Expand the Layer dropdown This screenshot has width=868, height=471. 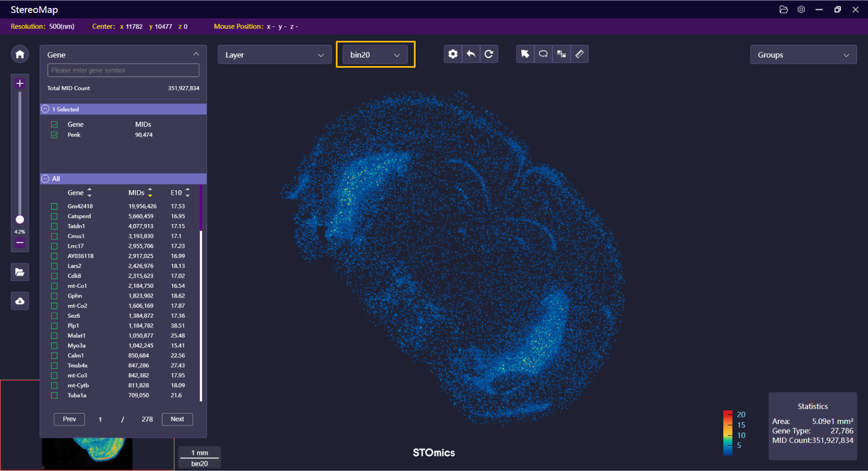(274, 55)
